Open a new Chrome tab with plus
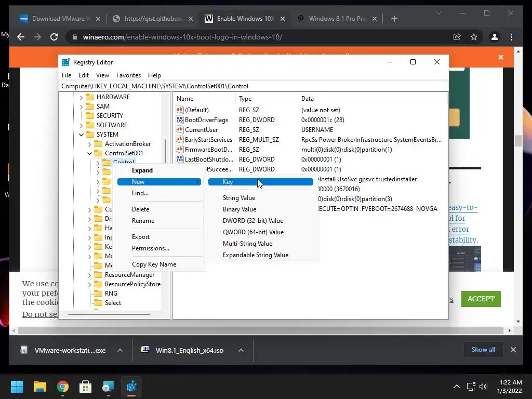Viewport: 532px width, 399px height. coord(394,19)
